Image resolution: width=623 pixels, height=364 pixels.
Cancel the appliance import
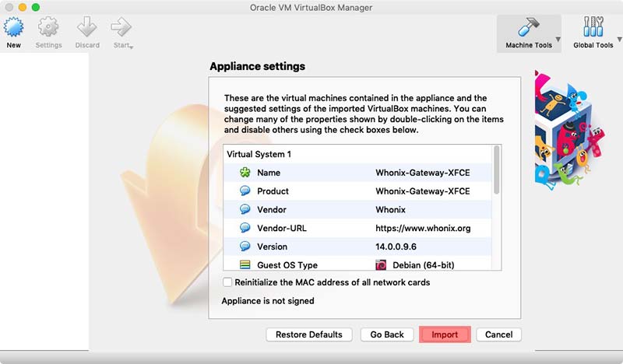498,334
